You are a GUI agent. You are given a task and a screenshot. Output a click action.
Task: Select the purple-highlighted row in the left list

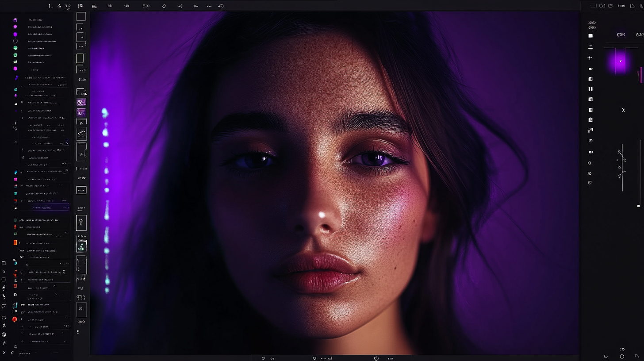(x=43, y=207)
